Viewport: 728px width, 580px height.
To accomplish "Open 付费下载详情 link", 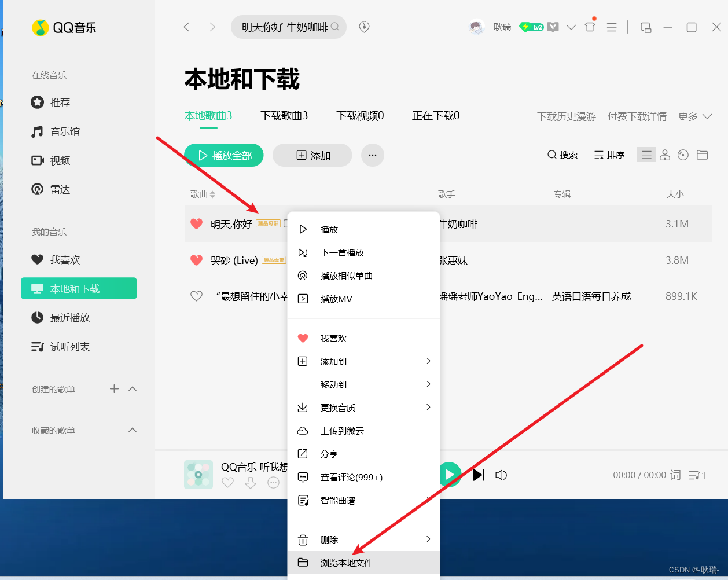I will 637,116.
